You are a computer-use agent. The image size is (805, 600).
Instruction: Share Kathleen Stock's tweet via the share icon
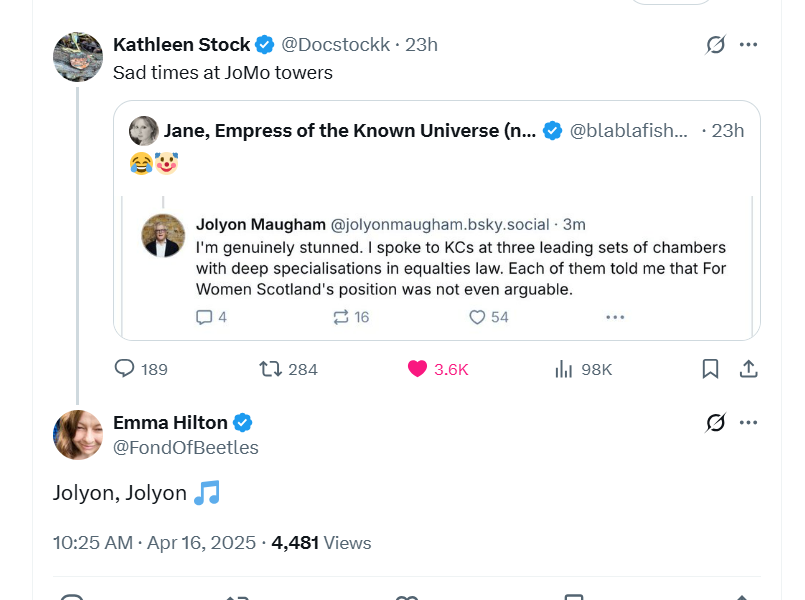tap(748, 369)
